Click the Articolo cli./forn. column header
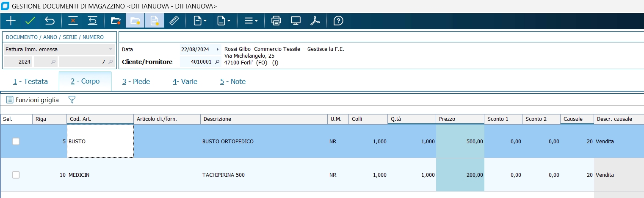 tap(167, 119)
